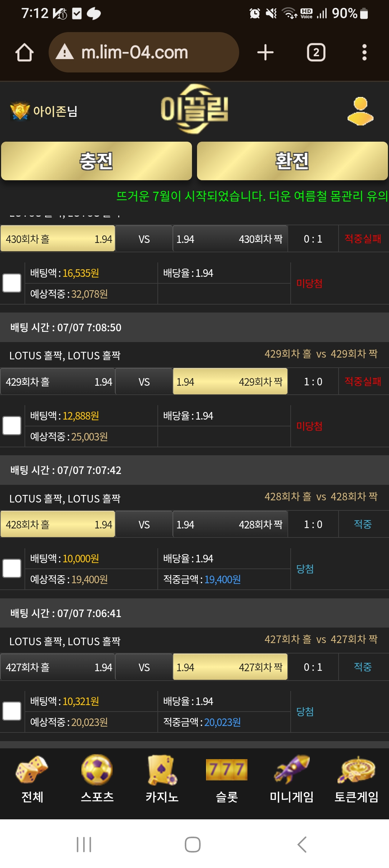Tap the Android back navigation arrow
This screenshot has height=868, width=389.
point(302,844)
